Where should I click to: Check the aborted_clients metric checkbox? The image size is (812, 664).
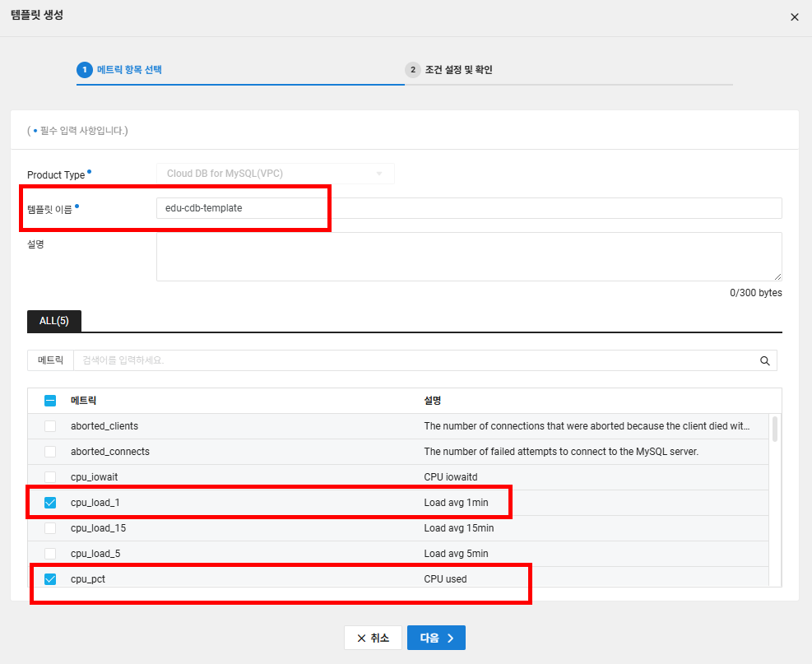coord(50,426)
